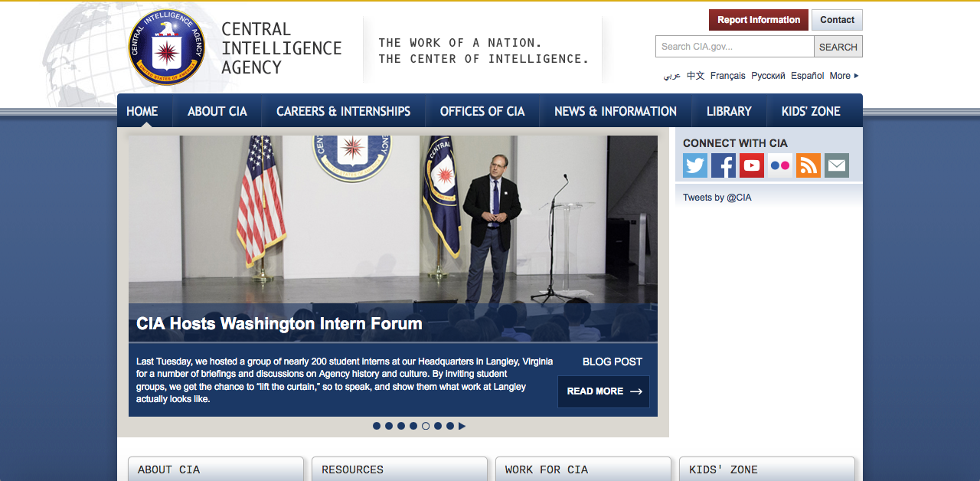Screen dimensions: 980x481
Task: Go to the fourth slide dot
Action: pos(413,426)
